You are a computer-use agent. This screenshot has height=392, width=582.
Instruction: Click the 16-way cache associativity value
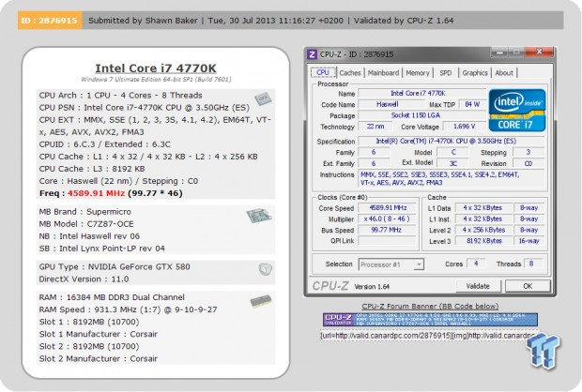point(528,241)
